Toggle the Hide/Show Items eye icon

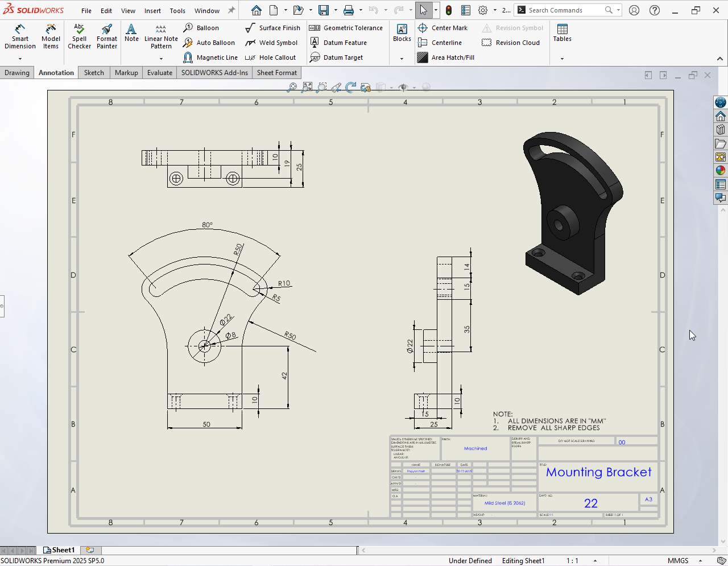[x=403, y=87]
